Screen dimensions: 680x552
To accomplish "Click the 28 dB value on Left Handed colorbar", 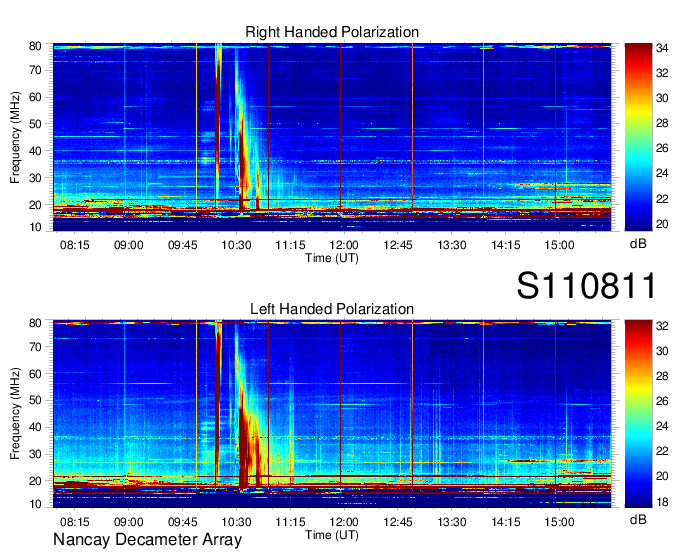I will coord(662,376).
